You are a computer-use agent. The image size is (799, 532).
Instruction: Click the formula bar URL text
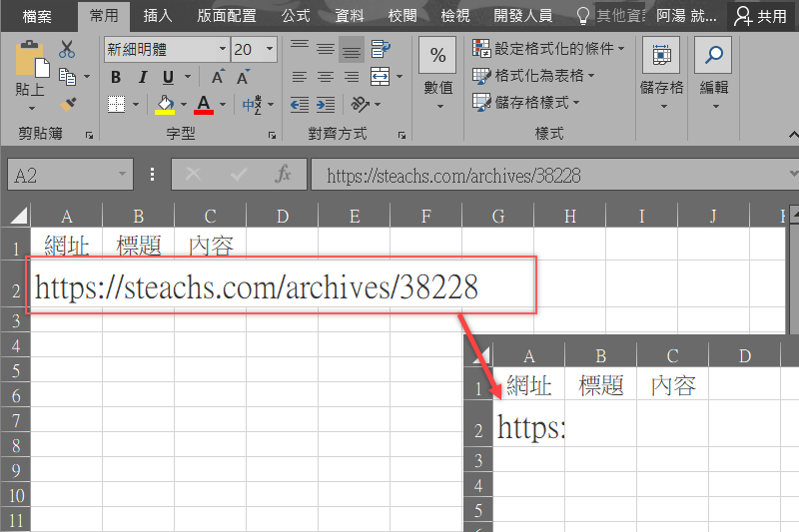[x=453, y=176]
